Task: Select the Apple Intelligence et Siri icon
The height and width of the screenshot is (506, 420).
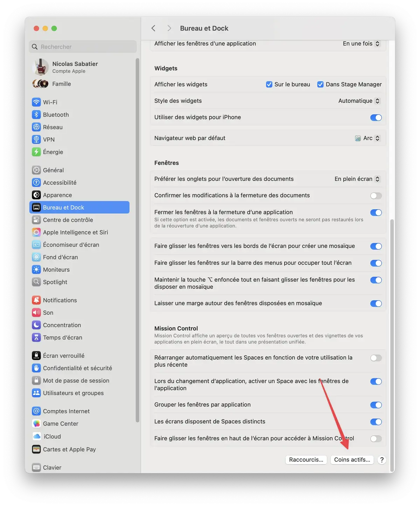Action: click(x=36, y=232)
